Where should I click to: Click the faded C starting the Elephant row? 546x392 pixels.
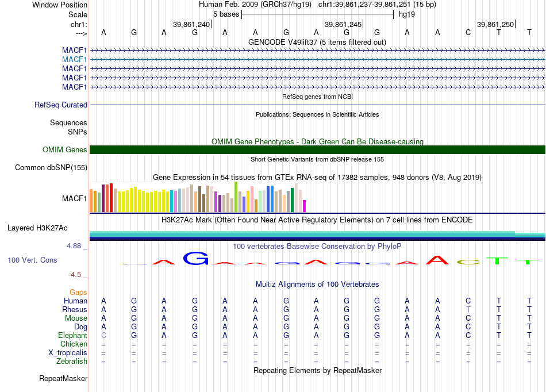pyautogui.click(x=103, y=335)
